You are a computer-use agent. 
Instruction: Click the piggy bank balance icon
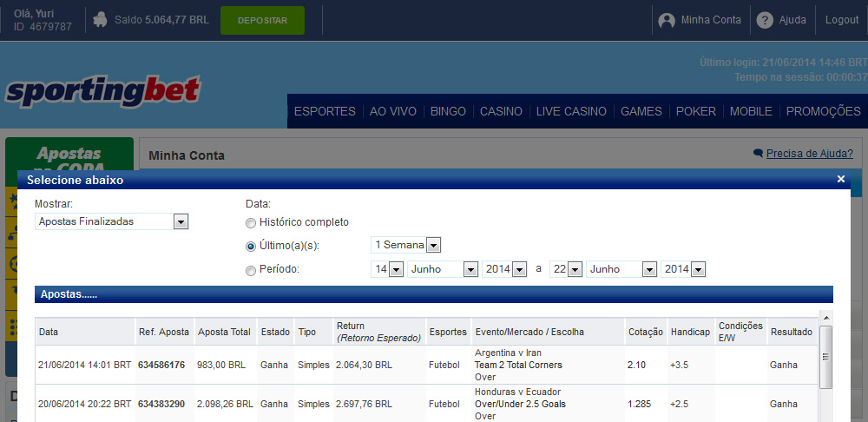click(100, 20)
